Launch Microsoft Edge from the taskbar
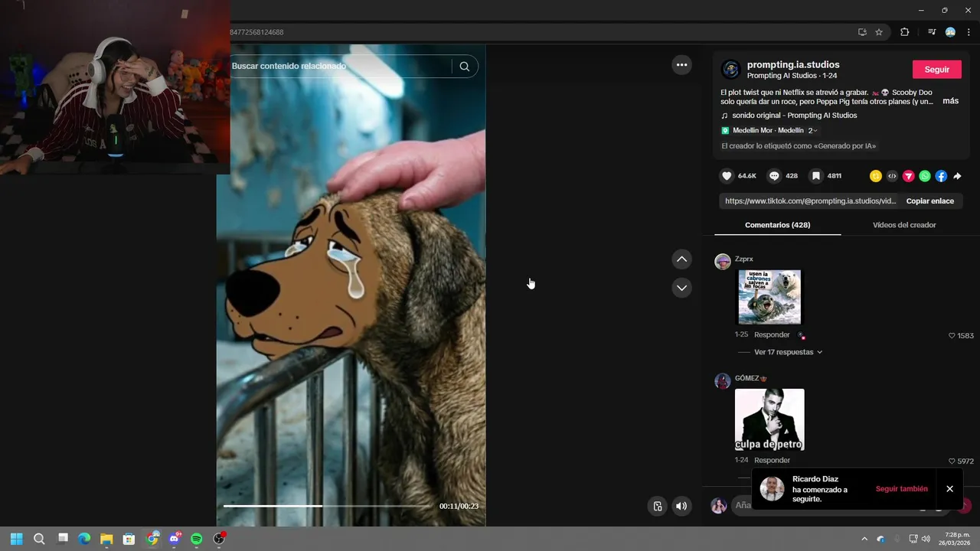980x551 pixels. (84, 539)
